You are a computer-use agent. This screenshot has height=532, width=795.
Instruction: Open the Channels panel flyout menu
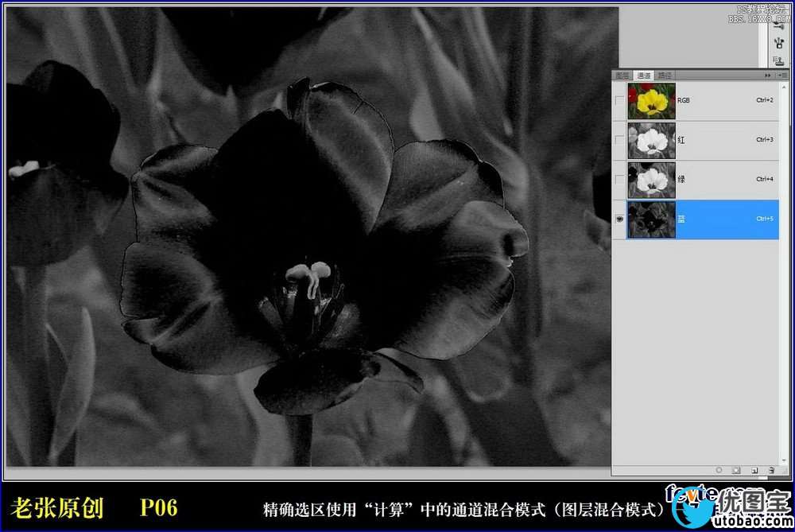coord(782,75)
